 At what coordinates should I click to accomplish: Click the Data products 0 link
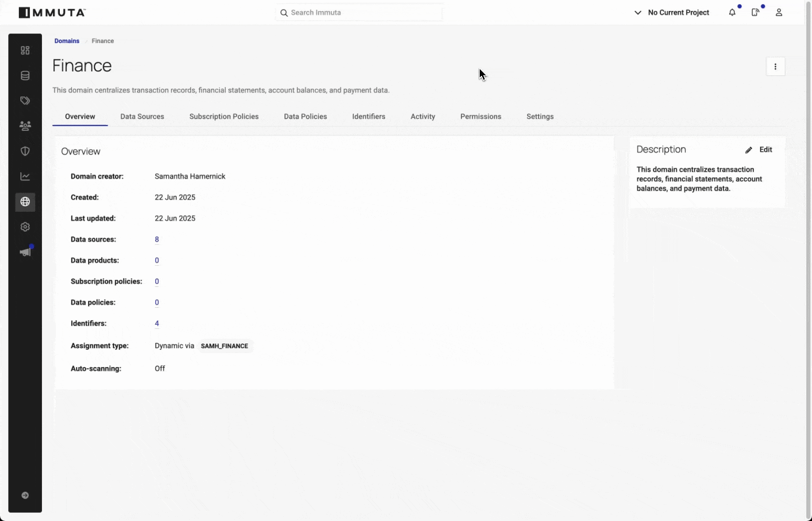[x=157, y=260]
